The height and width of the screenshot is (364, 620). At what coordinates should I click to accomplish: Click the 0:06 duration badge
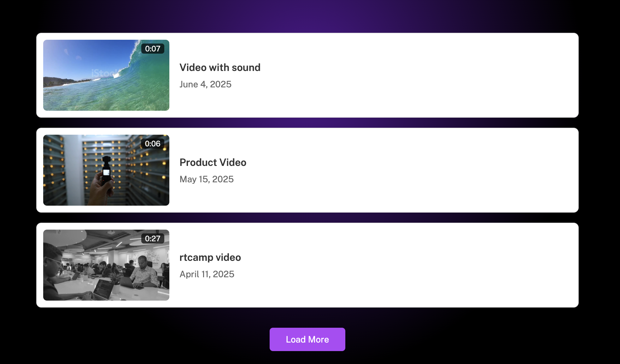click(x=153, y=144)
